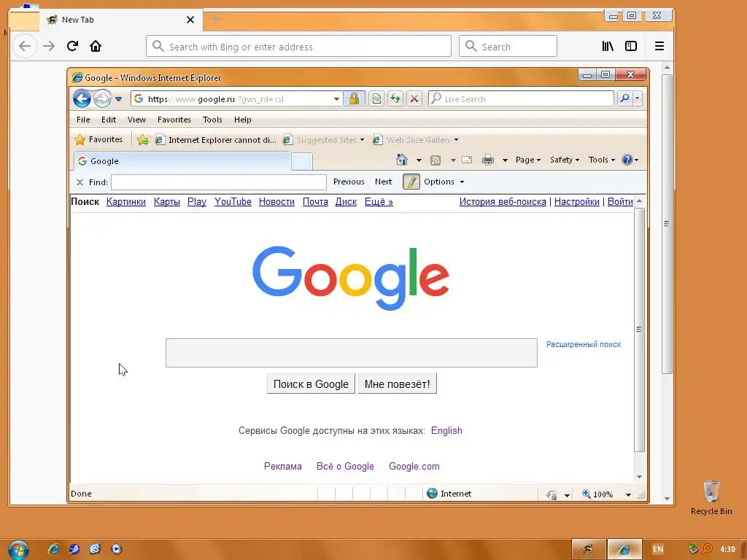Toggle Firefox sidebar icon
The height and width of the screenshot is (560, 747).
click(x=631, y=46)
